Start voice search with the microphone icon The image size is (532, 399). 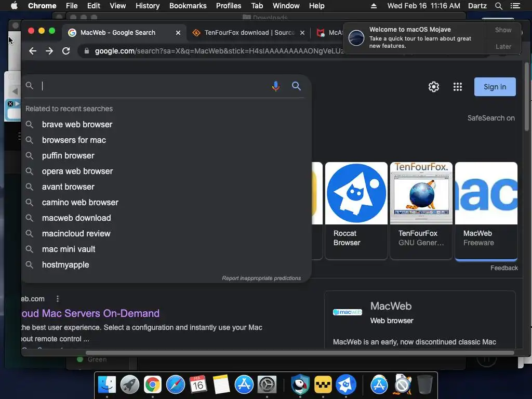(x=276, y=86)
